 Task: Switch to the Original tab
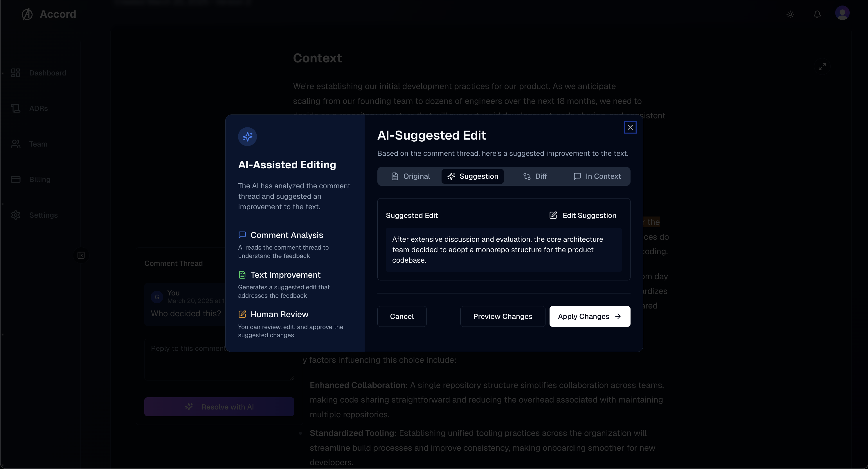click(410, 176)
